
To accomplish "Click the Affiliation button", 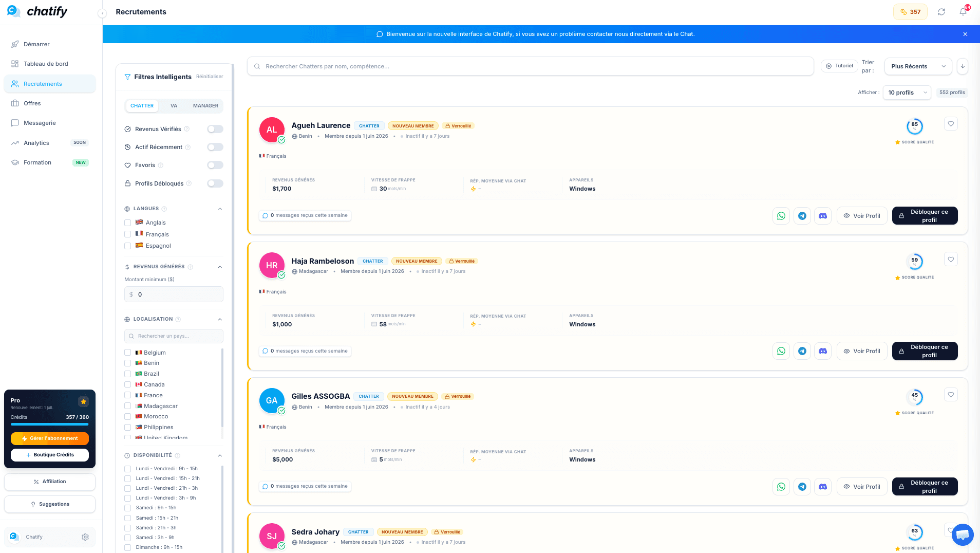I will coord(50,482).
